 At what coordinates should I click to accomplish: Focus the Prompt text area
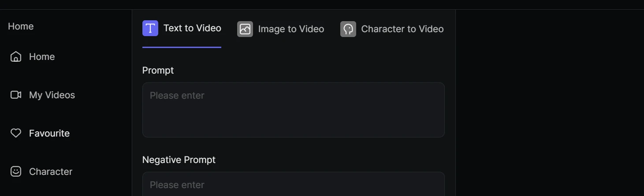pos(293,110)
